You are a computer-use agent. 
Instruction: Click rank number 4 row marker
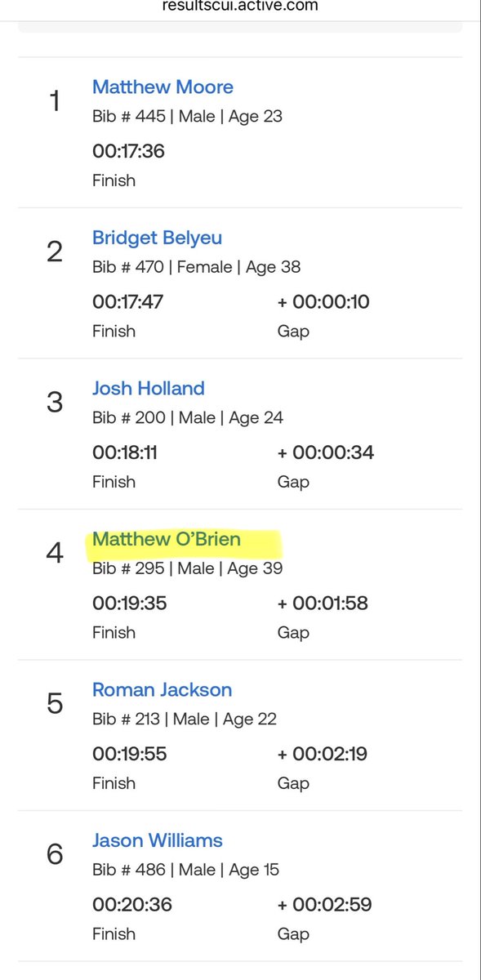[x=55, y=554]
